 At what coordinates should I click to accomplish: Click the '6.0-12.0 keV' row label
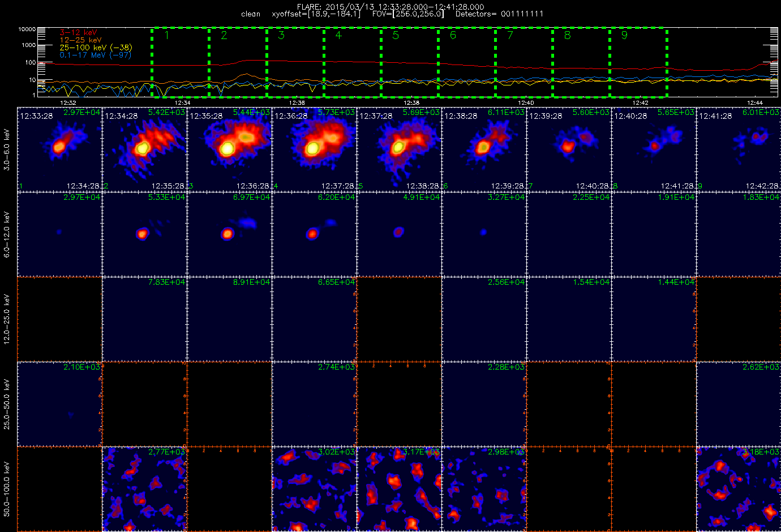pos(7,234)
